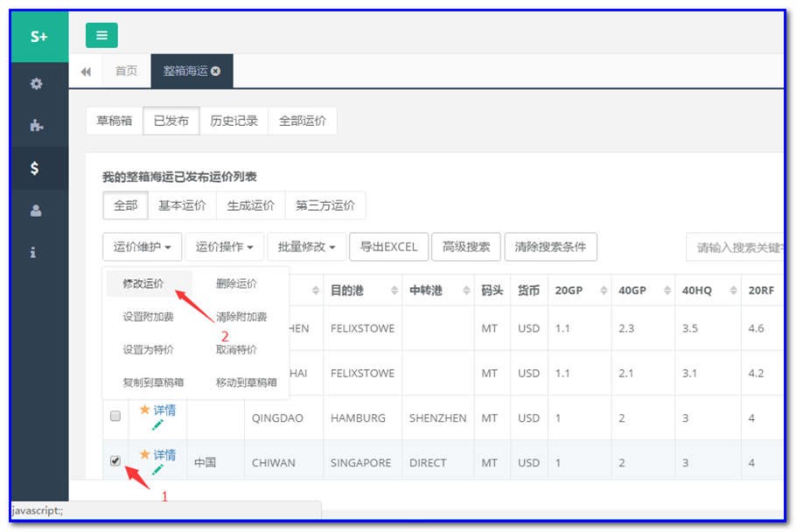
Task: Click the 导出EXCEL button
Action: tap(388, 247)
